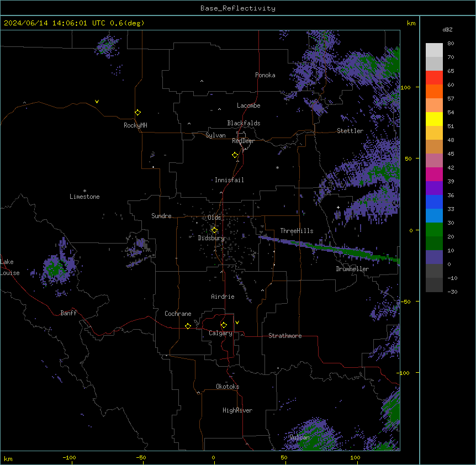Click the -30 value on the dBZ scale

(x=452, y=292)
